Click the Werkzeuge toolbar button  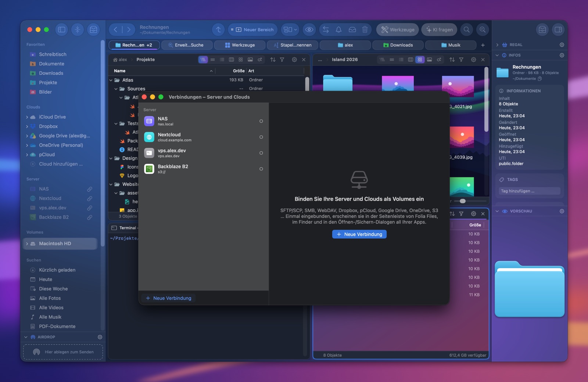tap(398, 30)
